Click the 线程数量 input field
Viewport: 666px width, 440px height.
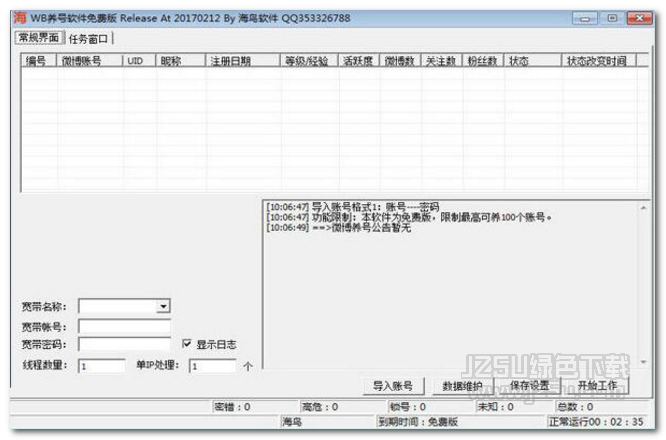coord(101,366)
